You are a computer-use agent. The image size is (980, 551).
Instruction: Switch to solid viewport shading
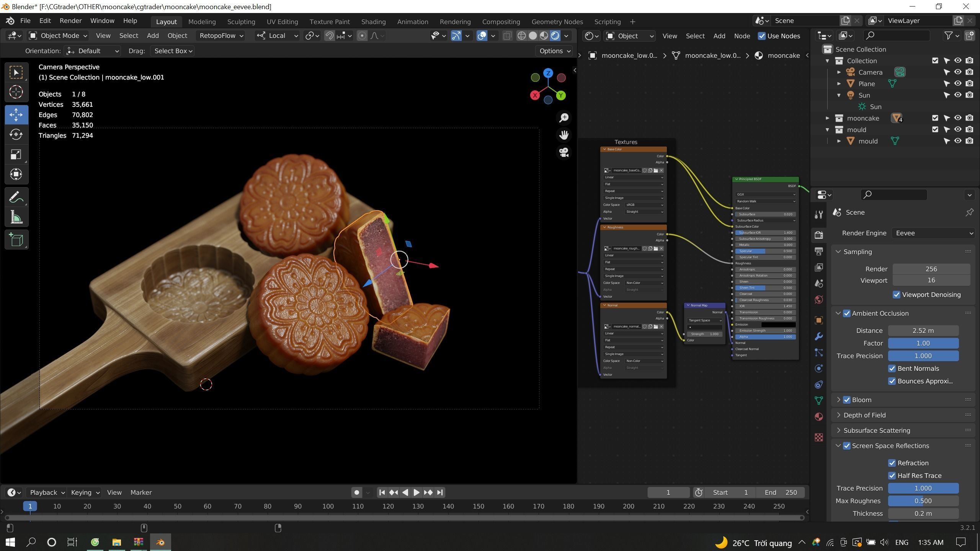click(532, 36)
